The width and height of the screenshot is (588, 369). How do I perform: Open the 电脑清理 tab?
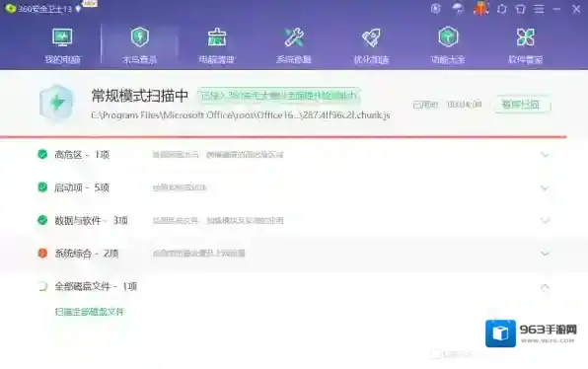217,46
